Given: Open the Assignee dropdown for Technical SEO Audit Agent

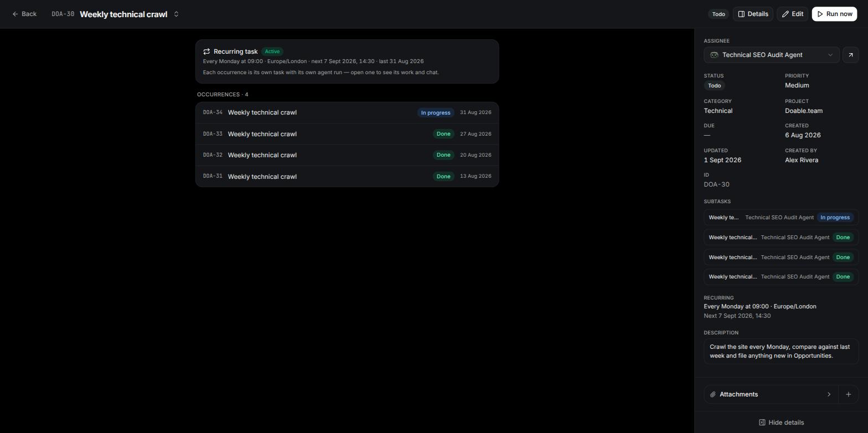Looking at the screenshot, I should [x=772, y=55].
